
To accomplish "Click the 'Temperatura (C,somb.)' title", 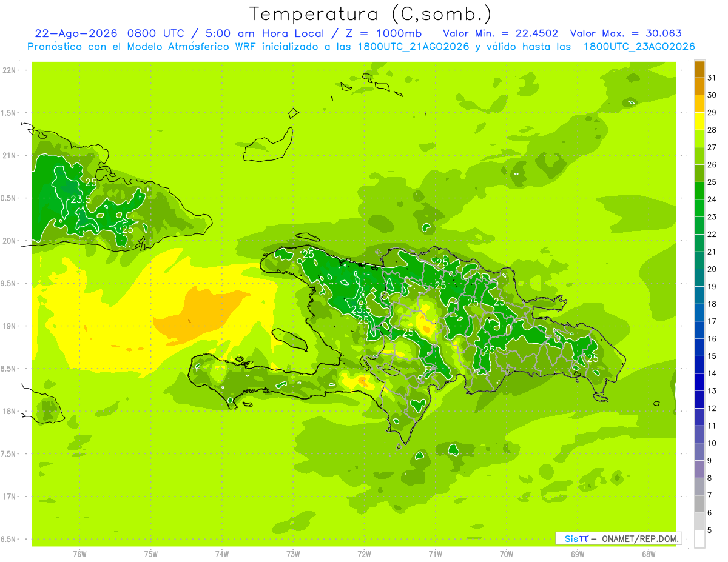I will tap(371, 14).
